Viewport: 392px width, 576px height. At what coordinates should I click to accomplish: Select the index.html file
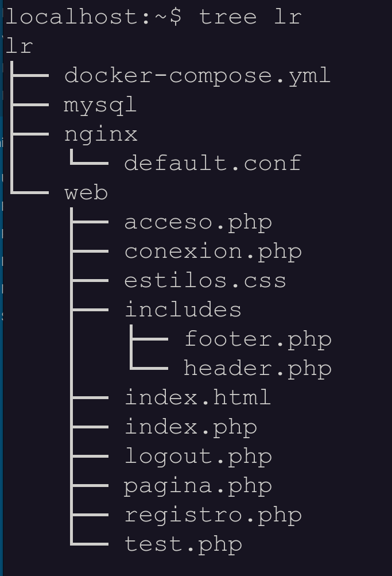click(197, 398)
